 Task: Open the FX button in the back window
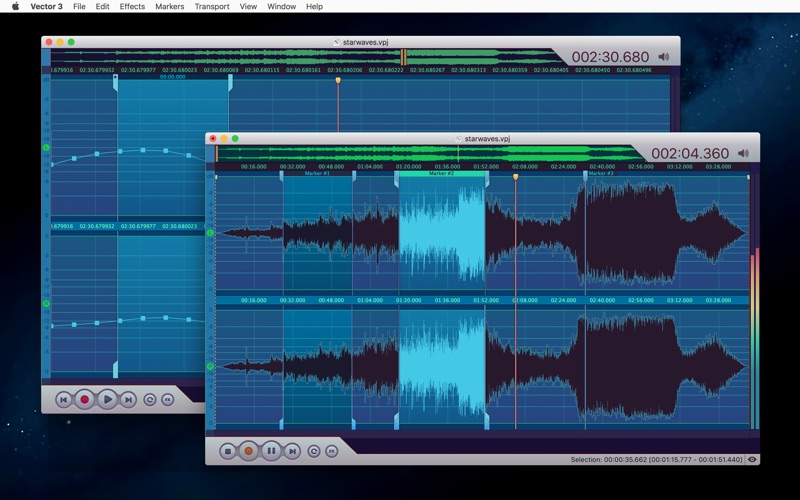point(167,399)
